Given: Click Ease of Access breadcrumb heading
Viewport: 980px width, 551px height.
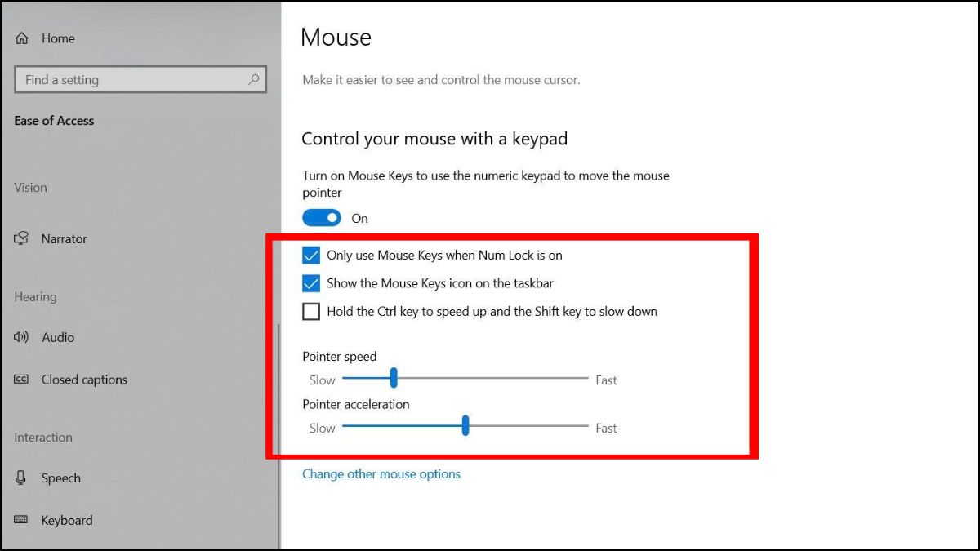Looking at the screenshot, I should click(53, 120).
